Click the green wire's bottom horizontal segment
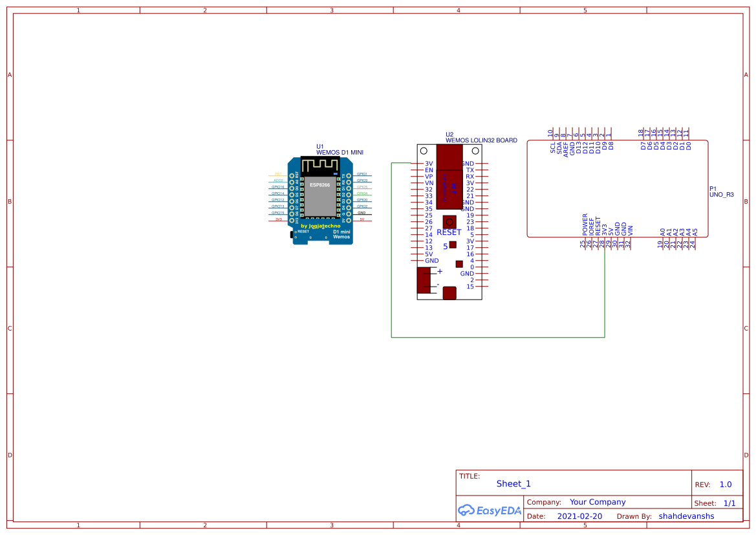Screen dimensions: 756x535 pyautogui.click(x=498, y=337)
